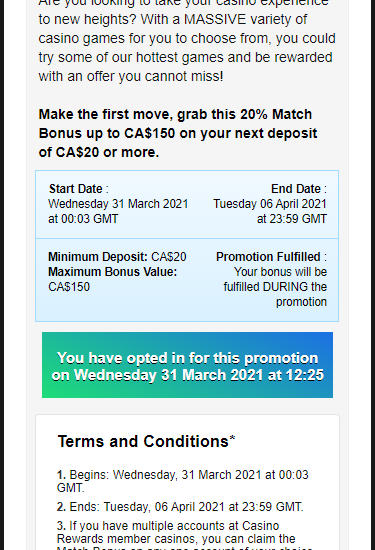This screenshot has width=375, height=550.
Task: Click term 2 about promotion end date
Action: 180,507
